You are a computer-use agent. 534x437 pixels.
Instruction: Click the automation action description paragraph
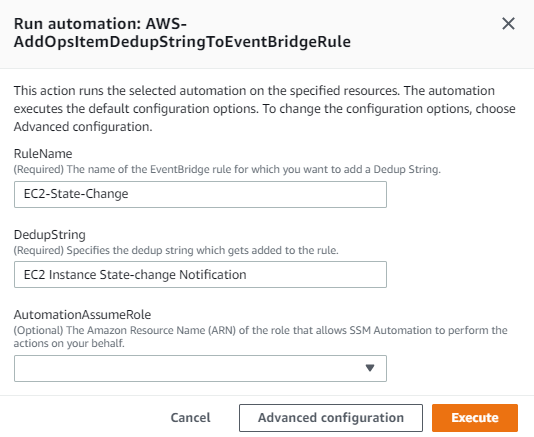click(265, 109)
